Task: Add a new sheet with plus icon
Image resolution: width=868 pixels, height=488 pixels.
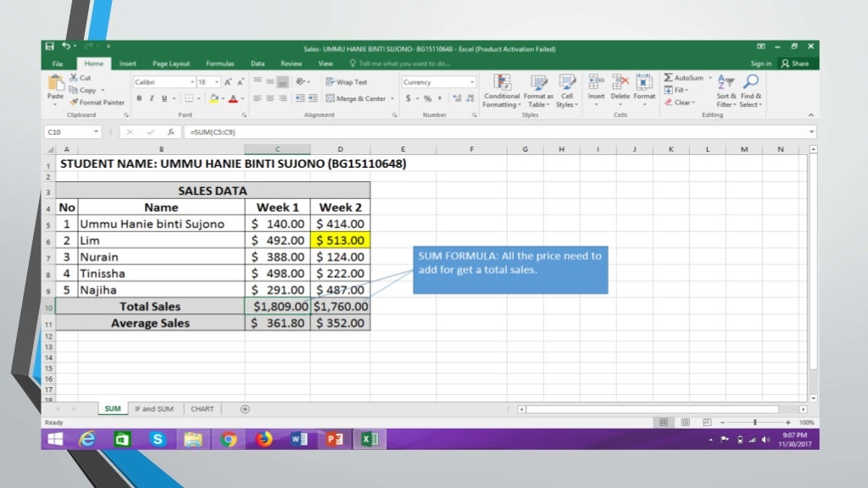Action: 245,408
